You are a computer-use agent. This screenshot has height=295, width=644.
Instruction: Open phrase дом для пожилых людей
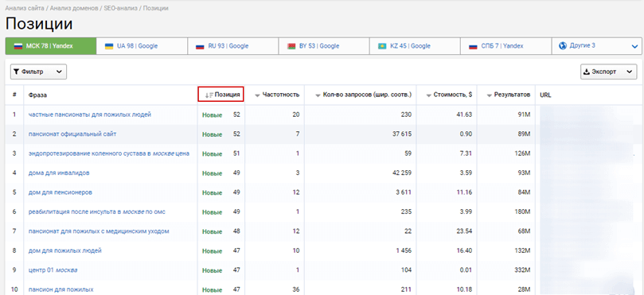pyautogui.click(x=65, y=250)
